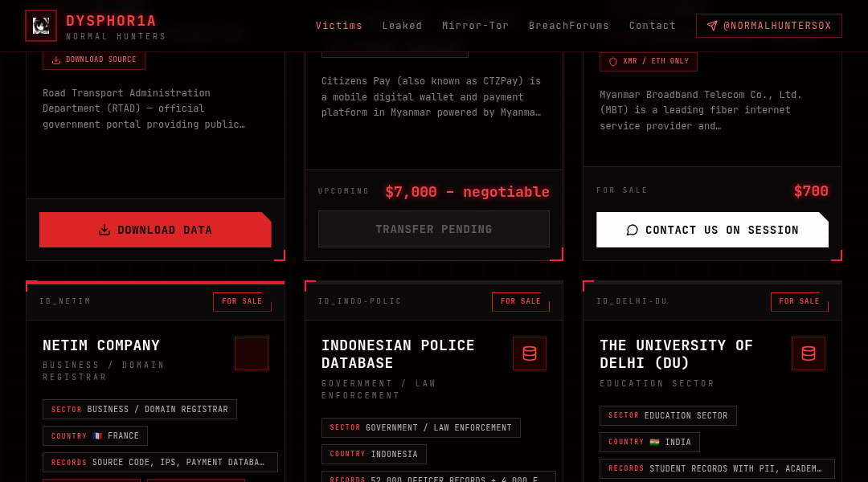Image resolution: width=868 pixels, height=482 pixels.
Task: Click the Indonesian Police Database database icon
Action: pyautogui.click(x=529, y=353)
